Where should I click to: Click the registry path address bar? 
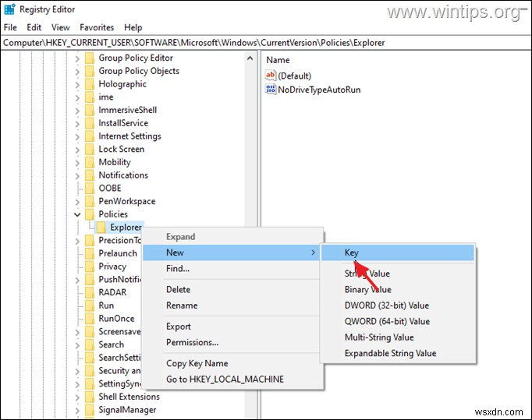(266, 43)
